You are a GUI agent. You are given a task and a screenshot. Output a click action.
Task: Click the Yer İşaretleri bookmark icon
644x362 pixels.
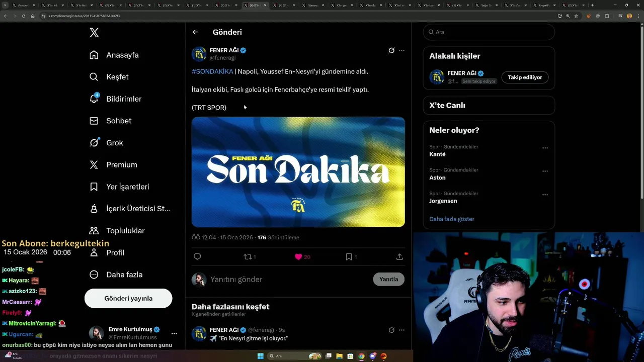tap(94, 187)
